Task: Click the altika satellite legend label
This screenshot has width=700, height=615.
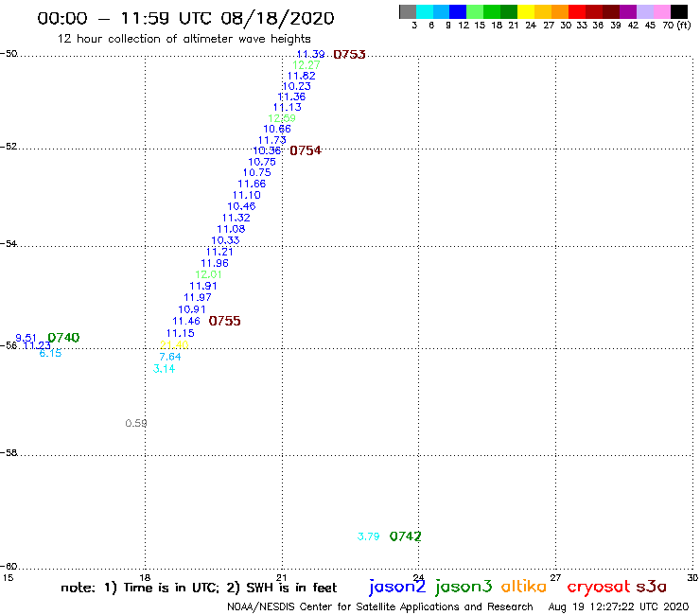Action: pyautogui.click(x=524, y=587)
